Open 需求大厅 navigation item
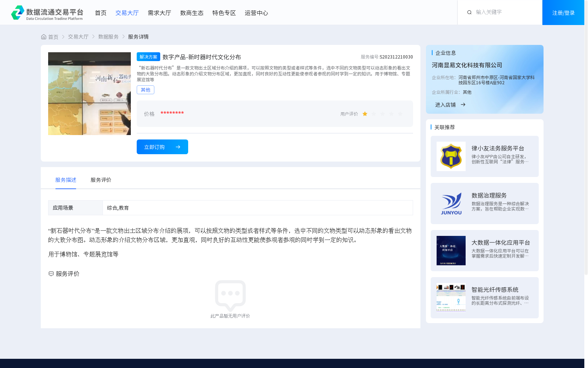The image size is (588, 368). click(x=159, y=13)
